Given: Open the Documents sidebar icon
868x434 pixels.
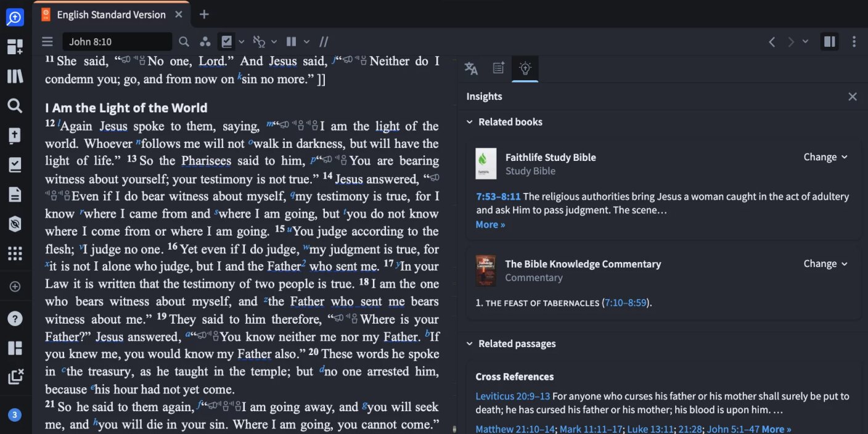Looking at the screenshot, I should click(x=15, y=195).
